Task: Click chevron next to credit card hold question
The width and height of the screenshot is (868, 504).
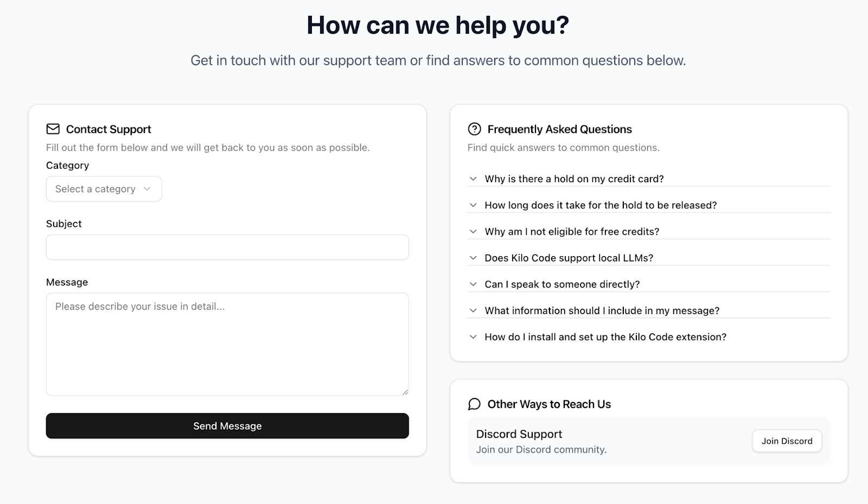Action: (473, 179)
